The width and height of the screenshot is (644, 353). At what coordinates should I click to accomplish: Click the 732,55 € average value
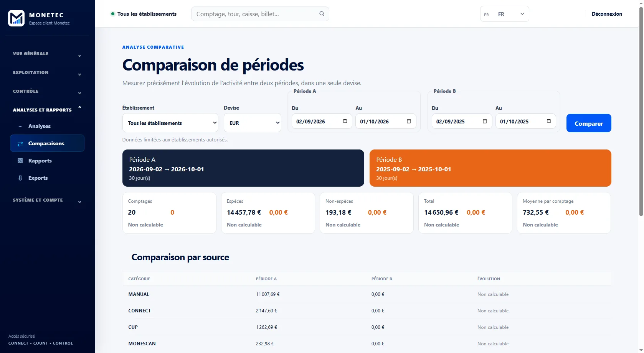pos(536,212)
